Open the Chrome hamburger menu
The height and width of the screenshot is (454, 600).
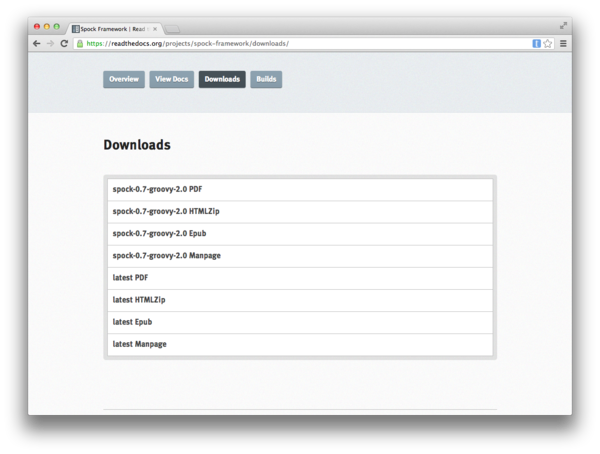pyautogui.click(x=563, y=44)
